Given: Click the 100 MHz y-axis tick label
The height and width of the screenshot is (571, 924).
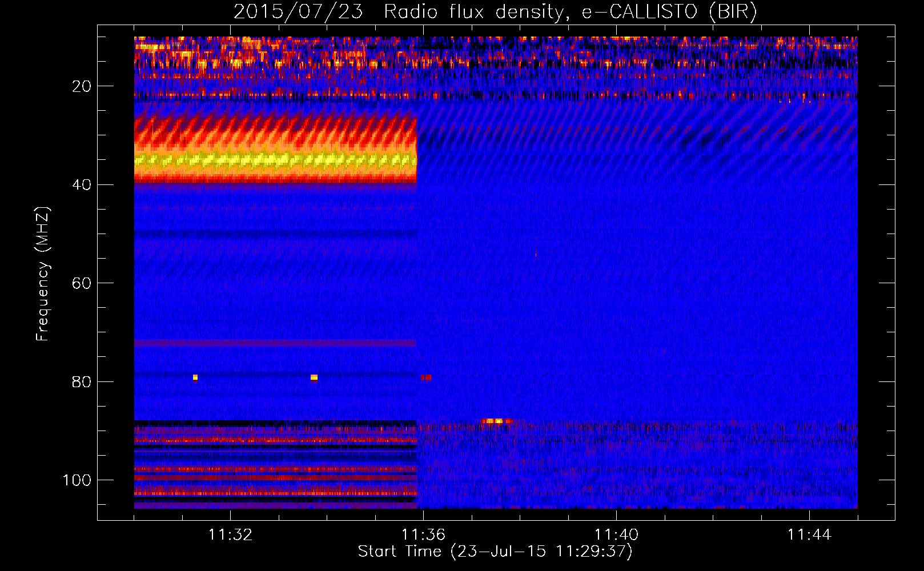Looking at the screenshot, I should (78, 480).
